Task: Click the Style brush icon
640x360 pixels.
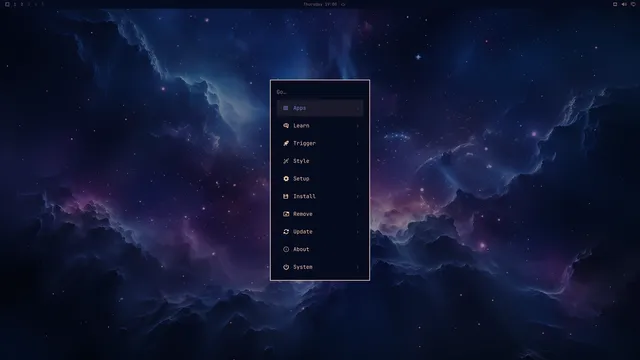Action: [286, 161]
